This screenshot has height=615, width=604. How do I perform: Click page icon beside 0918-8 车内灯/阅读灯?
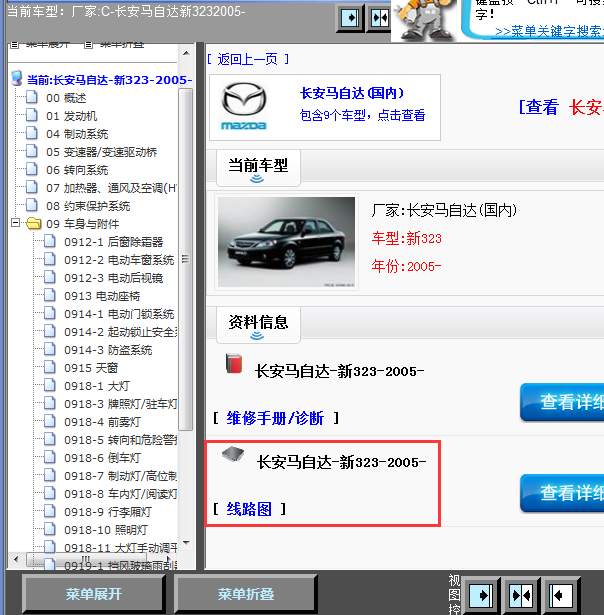click(x=50, y=493)
